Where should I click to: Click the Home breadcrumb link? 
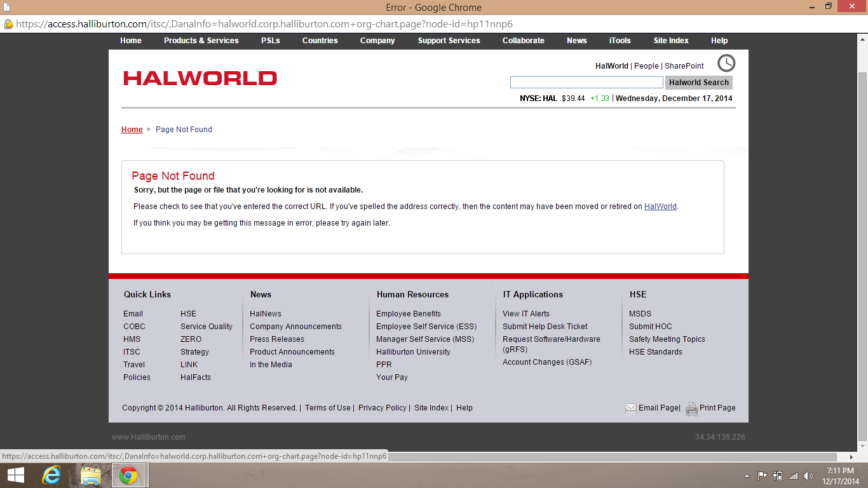point(132,130)
